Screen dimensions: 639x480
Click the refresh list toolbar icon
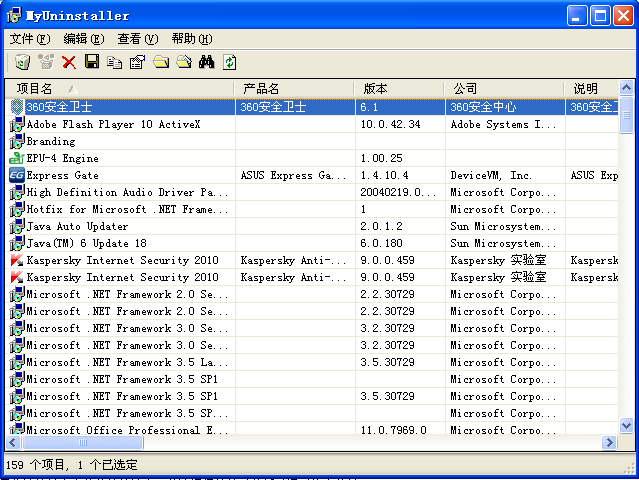tap(230, 63)
